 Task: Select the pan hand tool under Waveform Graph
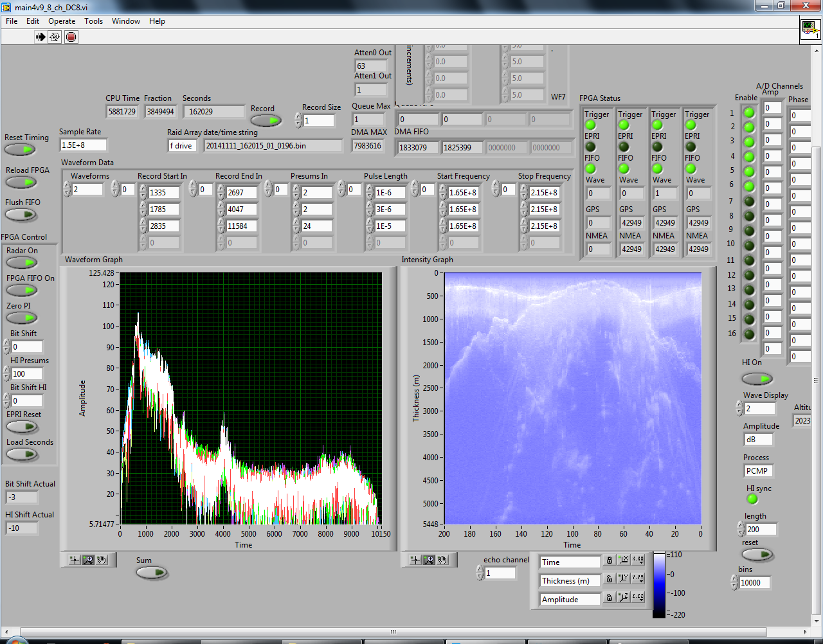102,560
